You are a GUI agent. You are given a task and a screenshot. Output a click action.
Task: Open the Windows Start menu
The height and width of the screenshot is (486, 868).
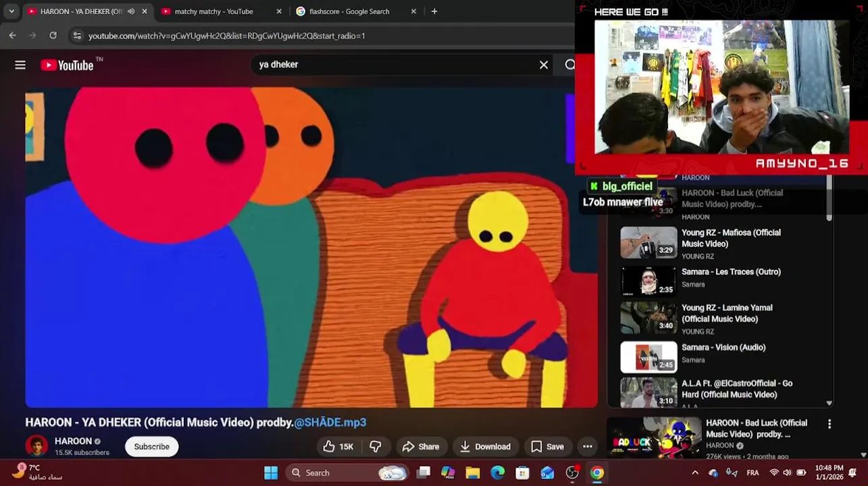point(271,473)
